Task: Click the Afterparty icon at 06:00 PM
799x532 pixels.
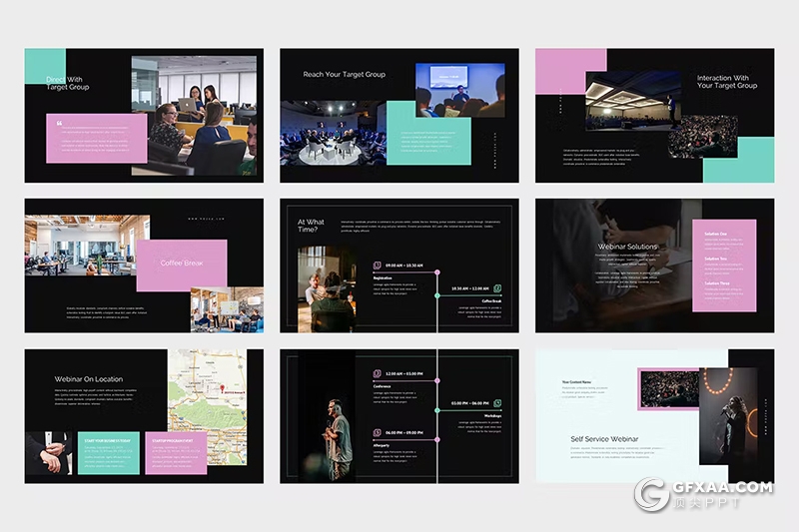Action: tap(377, 433)
